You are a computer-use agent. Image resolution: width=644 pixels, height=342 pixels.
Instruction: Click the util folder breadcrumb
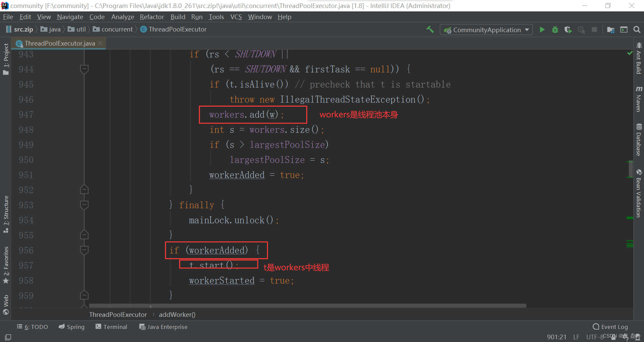[x=77, y=30]
